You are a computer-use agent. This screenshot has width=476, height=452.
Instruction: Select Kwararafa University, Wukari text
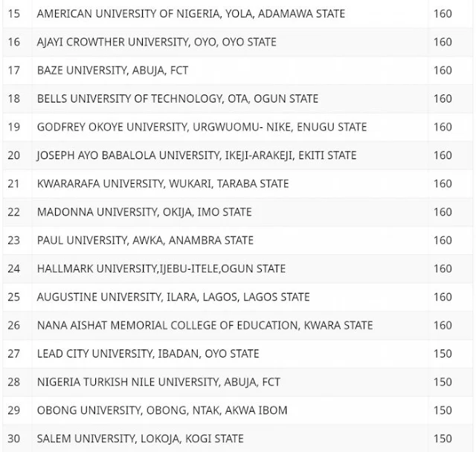tap(163, 184)
